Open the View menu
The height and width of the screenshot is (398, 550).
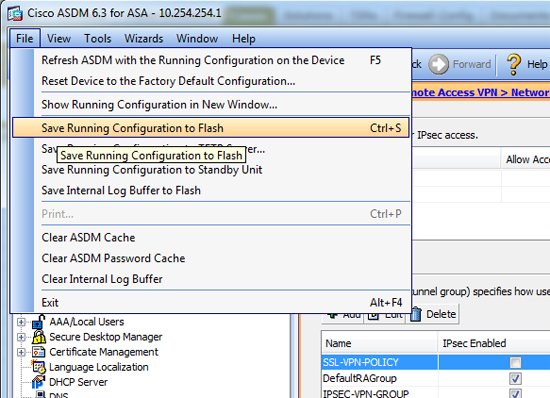click(x=59, y=38)
